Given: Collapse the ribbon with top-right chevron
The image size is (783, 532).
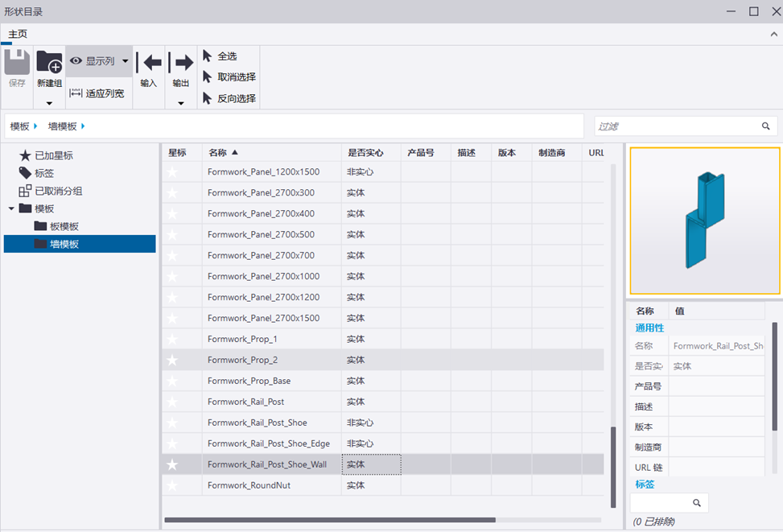Looking at the screenshot, I should (773, 34).
